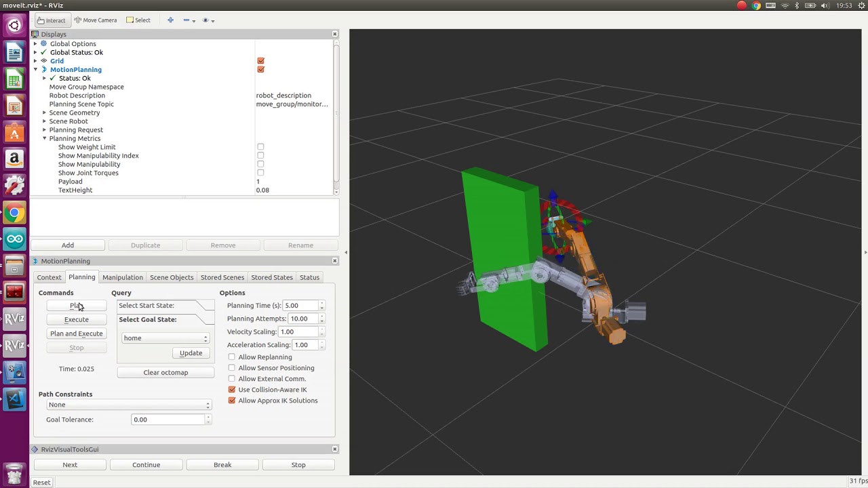The width and height of the screenshot is (868, 488).
Task: Open LibreOffice Calc from the dock
Action: click(x=14, y=79)
